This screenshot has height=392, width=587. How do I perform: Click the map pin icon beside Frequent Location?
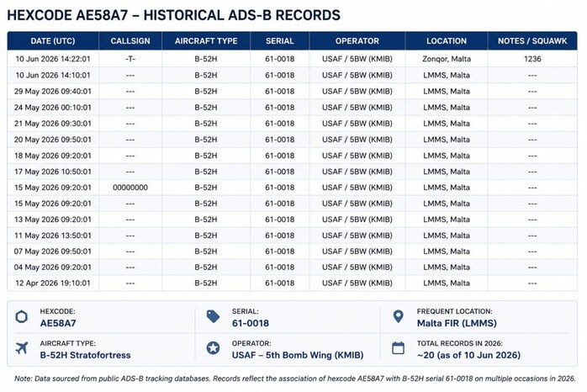pos(399,316)
